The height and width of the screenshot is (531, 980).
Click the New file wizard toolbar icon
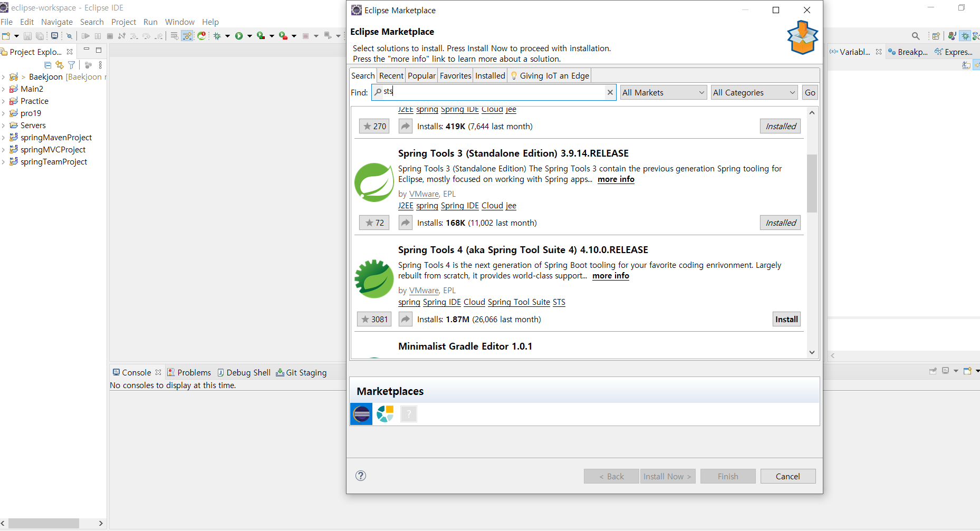(6, 36)
